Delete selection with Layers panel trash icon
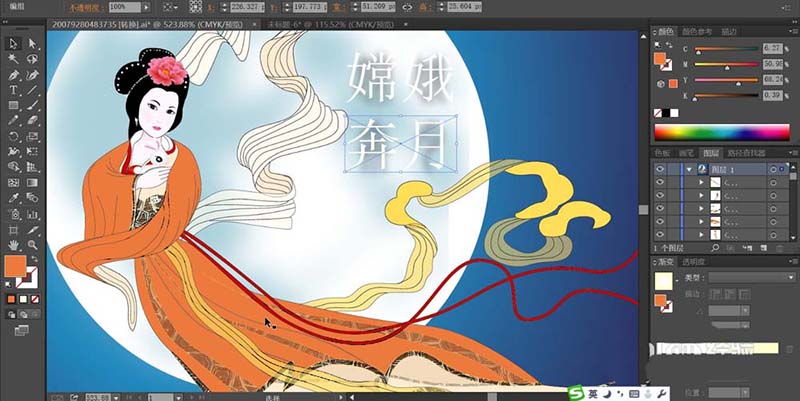This screenshot has height=401, width=800. (x=779, y=247)
